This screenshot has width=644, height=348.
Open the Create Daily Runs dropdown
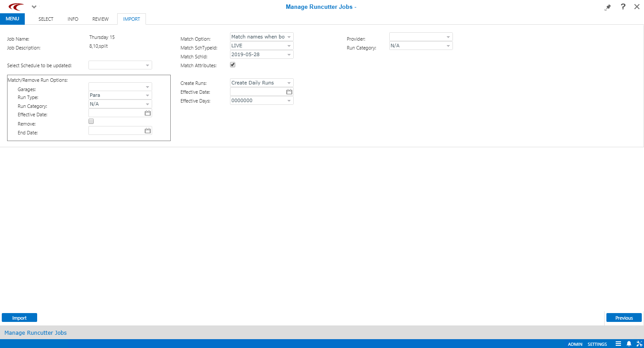[288, 83]
